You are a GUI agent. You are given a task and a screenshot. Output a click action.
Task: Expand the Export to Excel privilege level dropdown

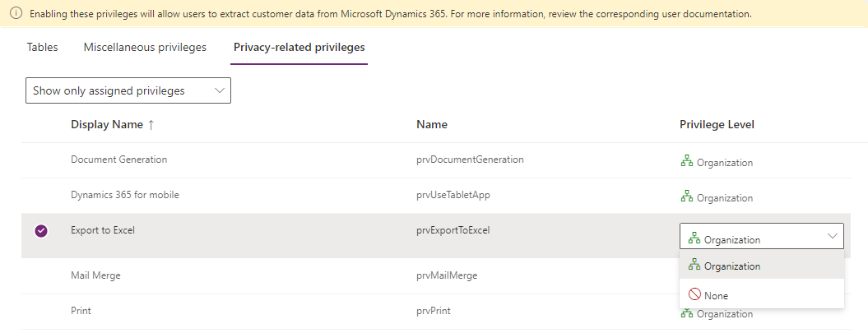point(761,236)
